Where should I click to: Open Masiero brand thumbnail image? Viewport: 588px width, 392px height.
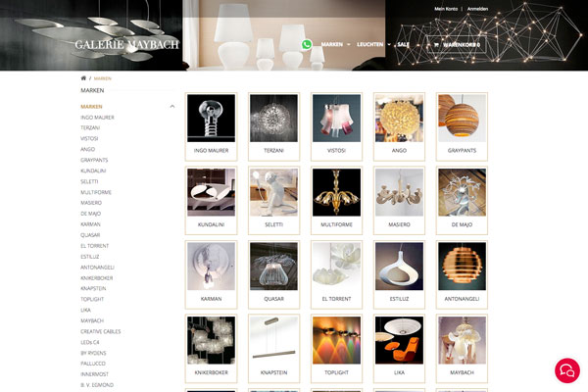[399, 192]
